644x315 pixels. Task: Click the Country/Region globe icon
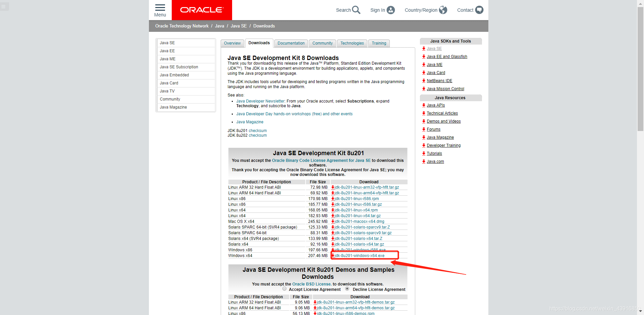443,10
